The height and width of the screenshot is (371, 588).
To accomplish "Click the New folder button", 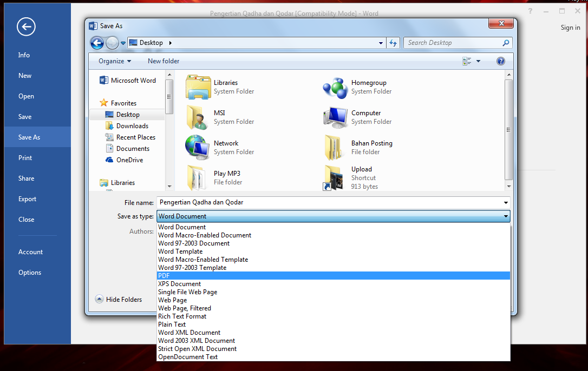I will 164,61.
